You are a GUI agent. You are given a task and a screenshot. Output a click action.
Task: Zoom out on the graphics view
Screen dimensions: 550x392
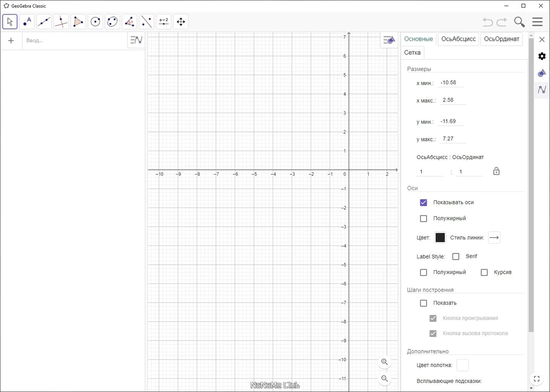click(385, 379)
